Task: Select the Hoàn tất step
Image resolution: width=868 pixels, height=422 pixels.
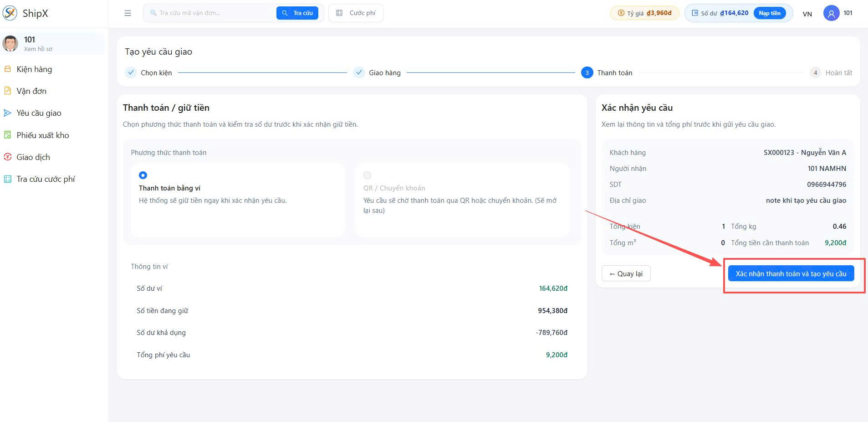Action: 831,73
